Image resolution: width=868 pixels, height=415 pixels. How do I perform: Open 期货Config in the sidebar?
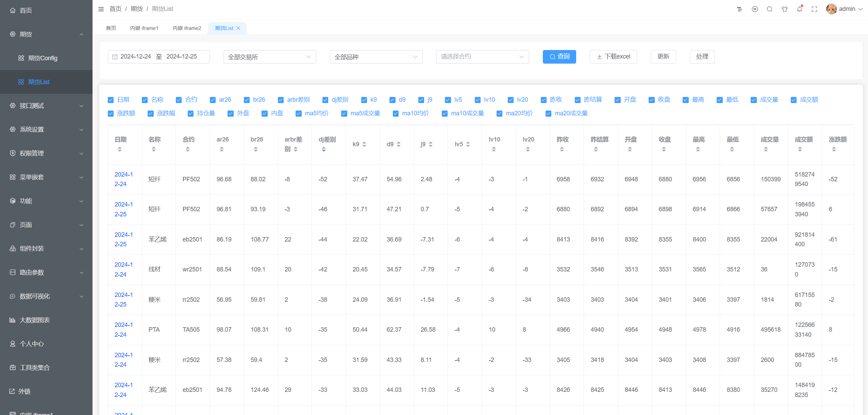pyautogui.click(x=46, y=58)
